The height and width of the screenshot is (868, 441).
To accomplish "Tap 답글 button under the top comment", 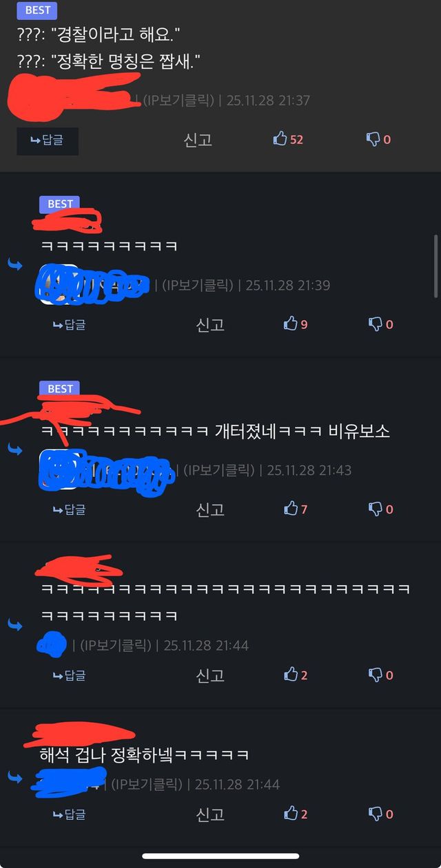I will pyautogui.click(x=48, y=140).
